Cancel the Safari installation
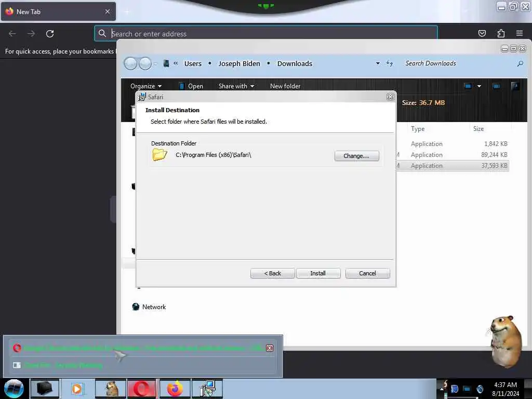This screenshot has height=399, width=532. coord(367,273)
